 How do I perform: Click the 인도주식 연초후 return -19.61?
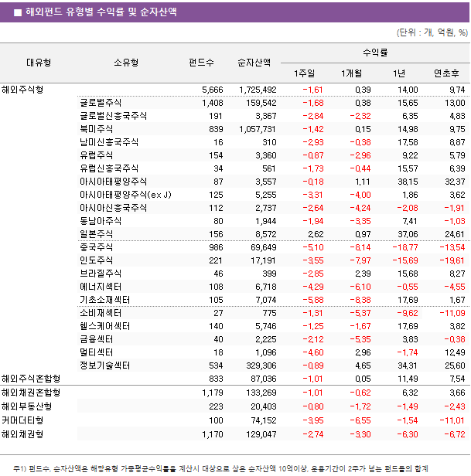pyautogui.click(x=452, y=260)
